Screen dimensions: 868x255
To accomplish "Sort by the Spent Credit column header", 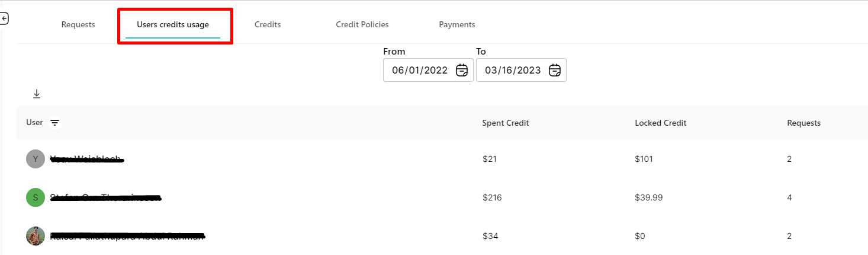I will click(x=506, y=123).
